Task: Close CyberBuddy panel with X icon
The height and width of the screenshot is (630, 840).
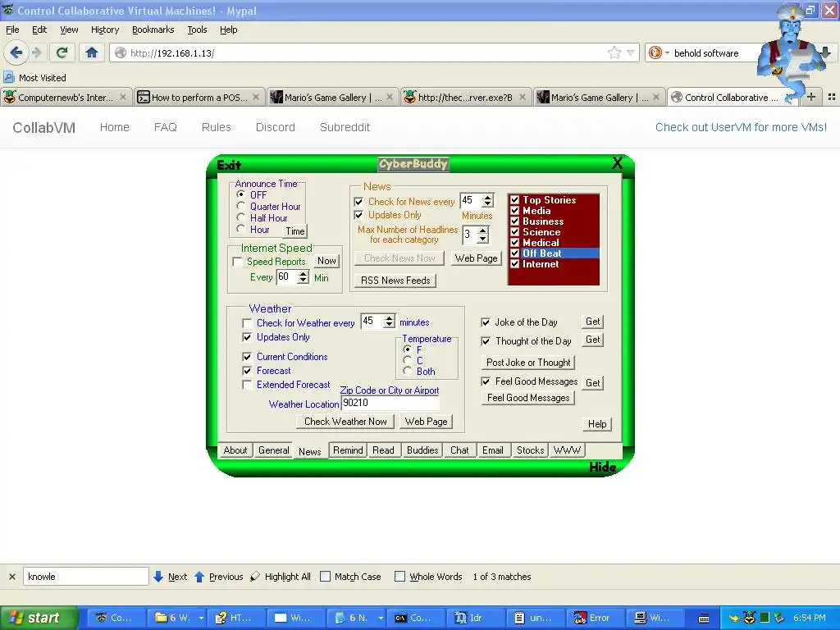Action: click(617, 163)
